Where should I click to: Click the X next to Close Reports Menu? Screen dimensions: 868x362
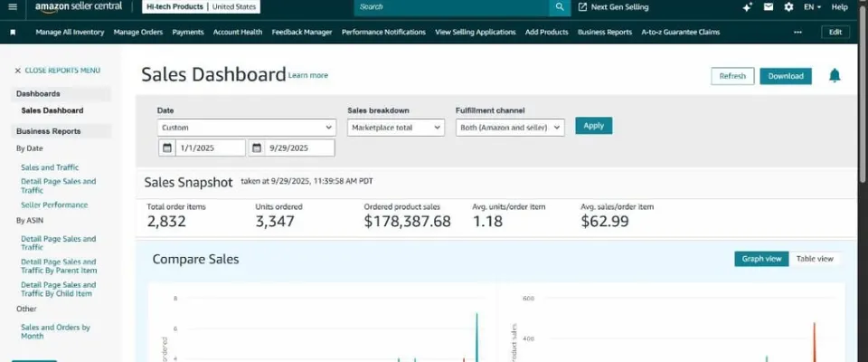18,71
